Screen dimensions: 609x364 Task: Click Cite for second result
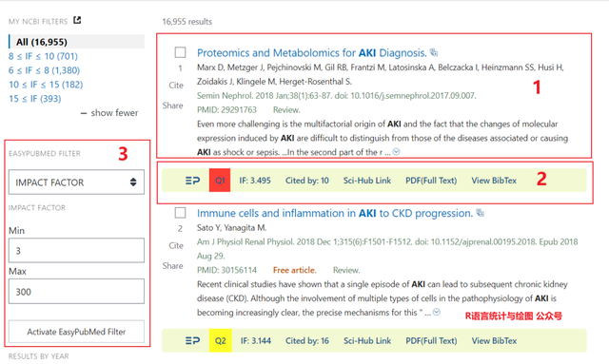176,245
